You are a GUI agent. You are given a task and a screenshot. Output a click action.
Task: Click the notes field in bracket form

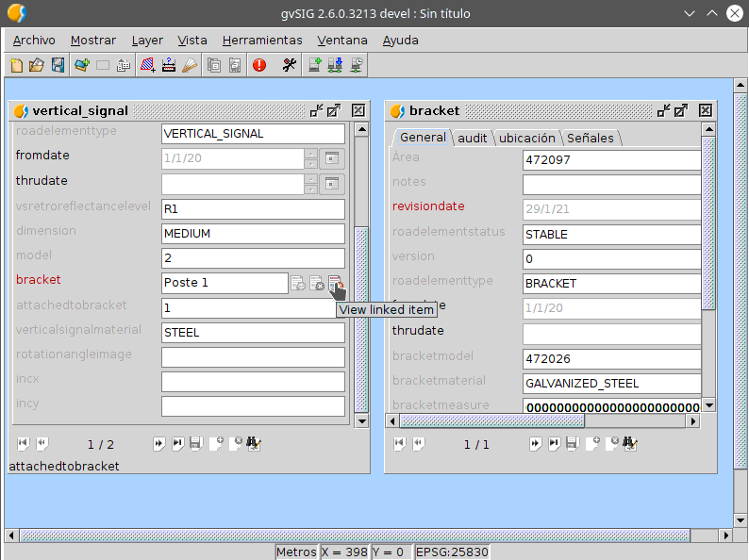(x=612, y=185)
